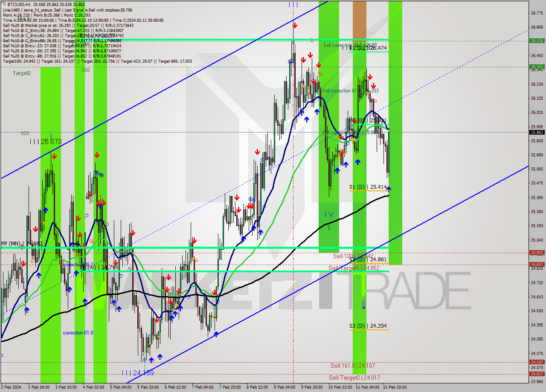This screenshot has height=392, width=546.
Task: Click the Sell %20 @ Entry -50: 27.395 line
Action: (62, 51)
